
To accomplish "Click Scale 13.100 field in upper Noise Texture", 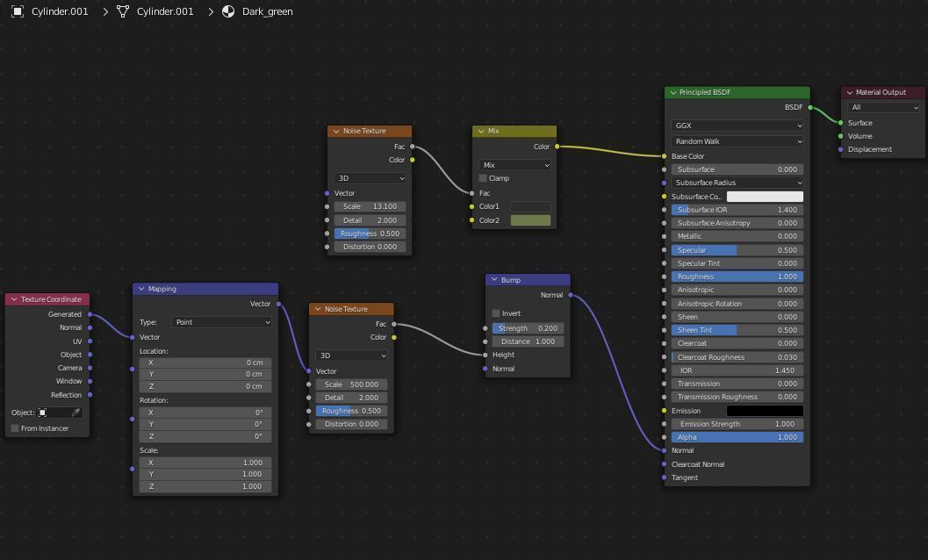I will [370, 206].
